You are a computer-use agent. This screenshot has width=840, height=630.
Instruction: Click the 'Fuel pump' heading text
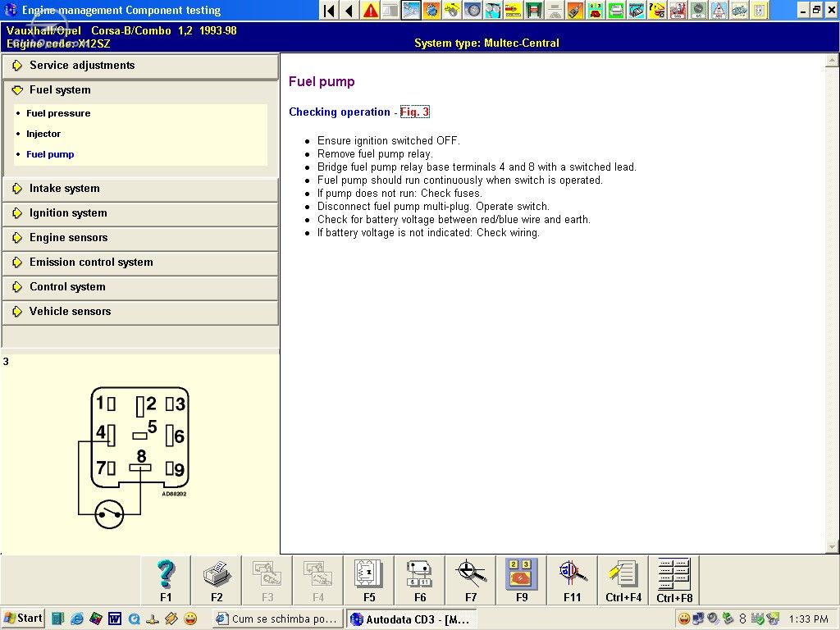[322, 81]
